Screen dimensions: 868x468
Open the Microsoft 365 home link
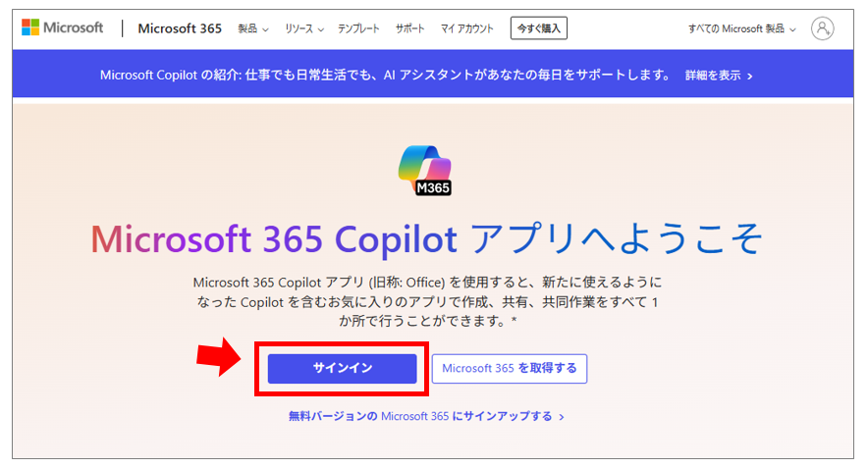[180, 28]
